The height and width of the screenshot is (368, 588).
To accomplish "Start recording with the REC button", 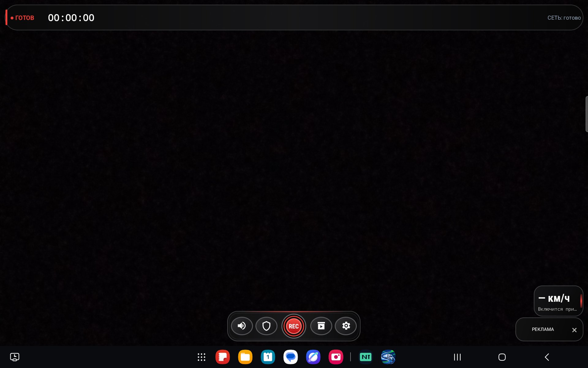I will coord(294,326).
